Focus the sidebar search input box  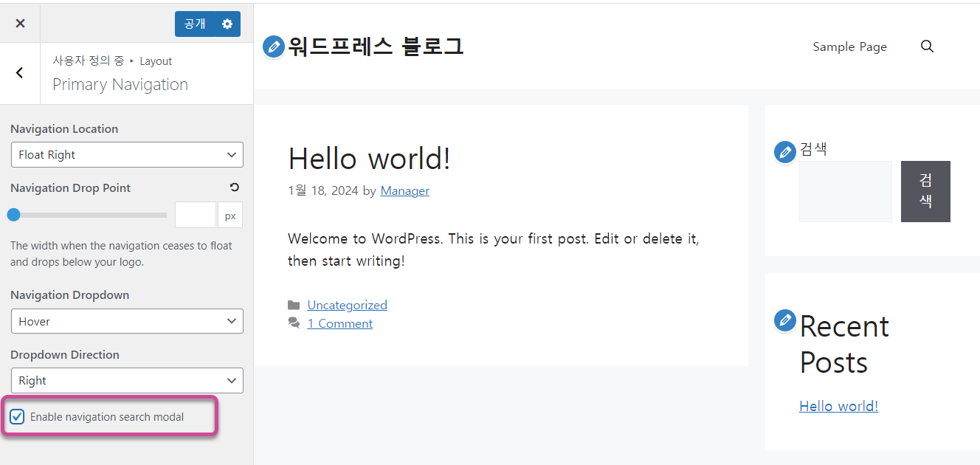click(x=846, y=191)
